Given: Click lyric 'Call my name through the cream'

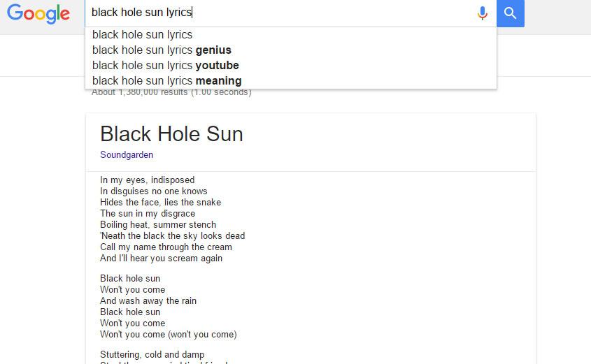Looking at the screenshot, I should (166, 247).
